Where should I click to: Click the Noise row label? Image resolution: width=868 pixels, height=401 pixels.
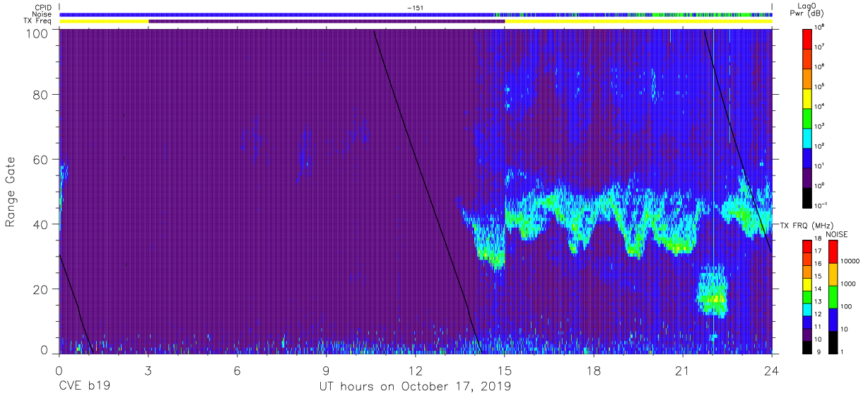[42, 14]
